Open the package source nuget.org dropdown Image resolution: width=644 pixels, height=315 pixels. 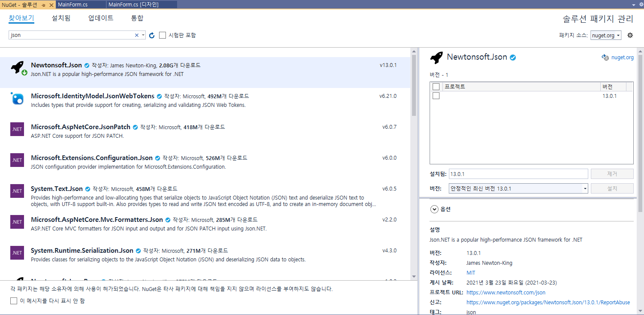[606, 35]
